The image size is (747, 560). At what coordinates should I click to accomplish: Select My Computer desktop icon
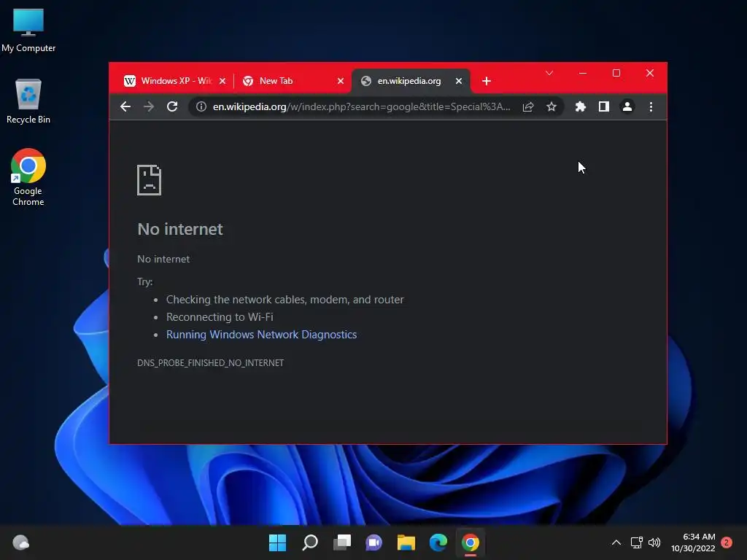pos(28,31)
